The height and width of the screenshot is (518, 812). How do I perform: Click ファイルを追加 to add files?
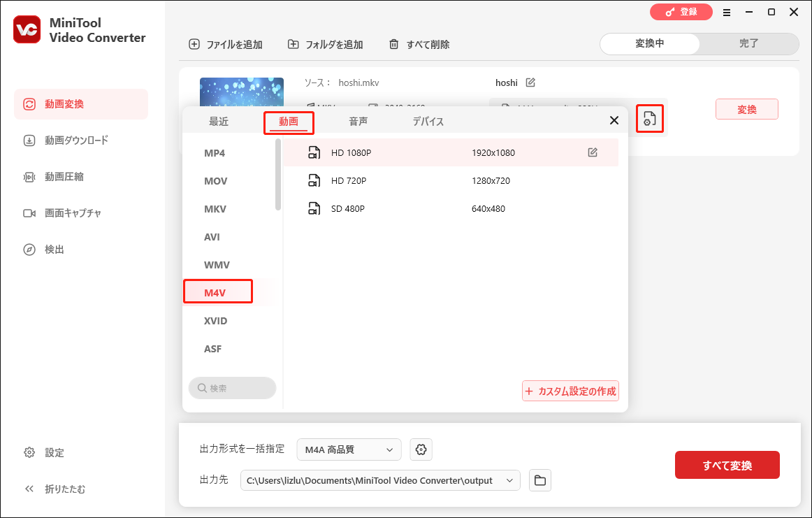(225, 45)
